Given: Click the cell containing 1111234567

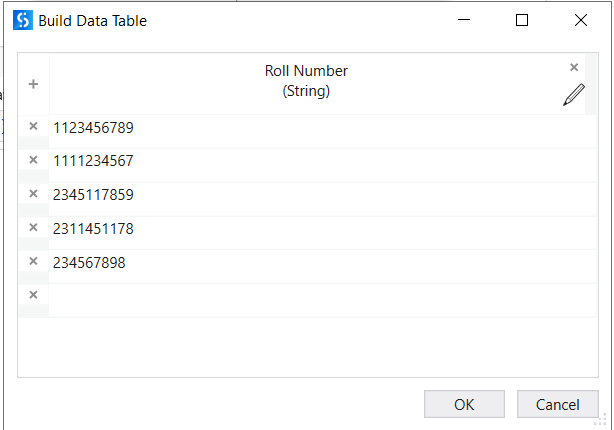Looking at the screenshot, I should (x=93, y=161).
